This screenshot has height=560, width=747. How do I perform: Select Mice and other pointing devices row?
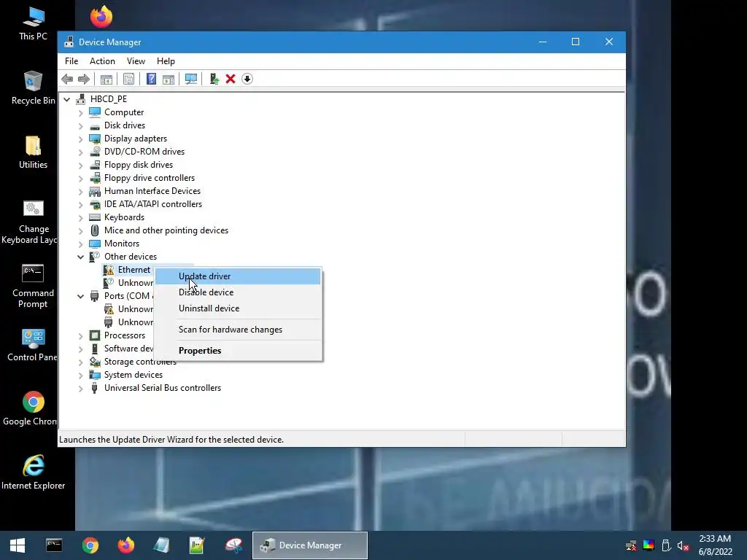click(x=166, y=230)
